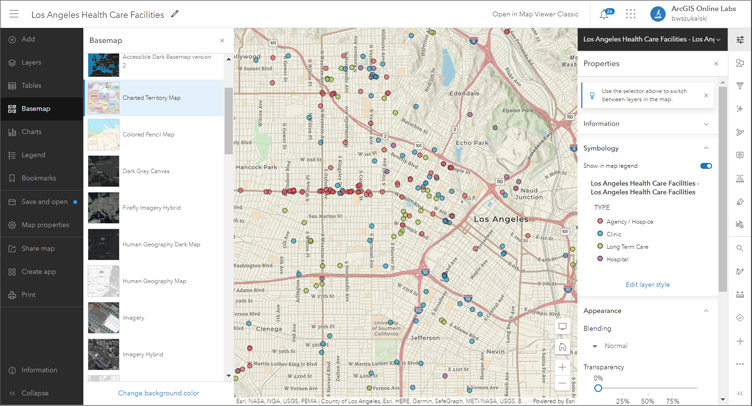Show more options in right toolbar
This screenshot has height=406, width=752.
[740, 364]
